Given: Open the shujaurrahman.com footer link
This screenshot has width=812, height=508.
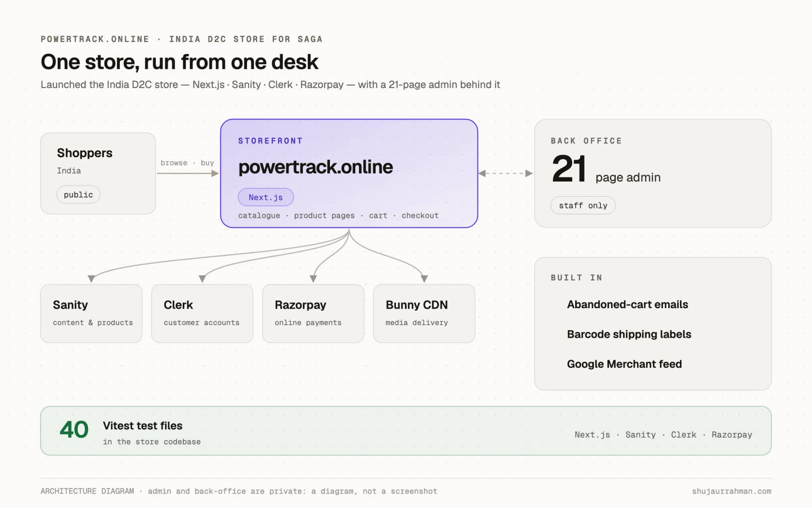Looking at the screenshot, I should point(732,491).
